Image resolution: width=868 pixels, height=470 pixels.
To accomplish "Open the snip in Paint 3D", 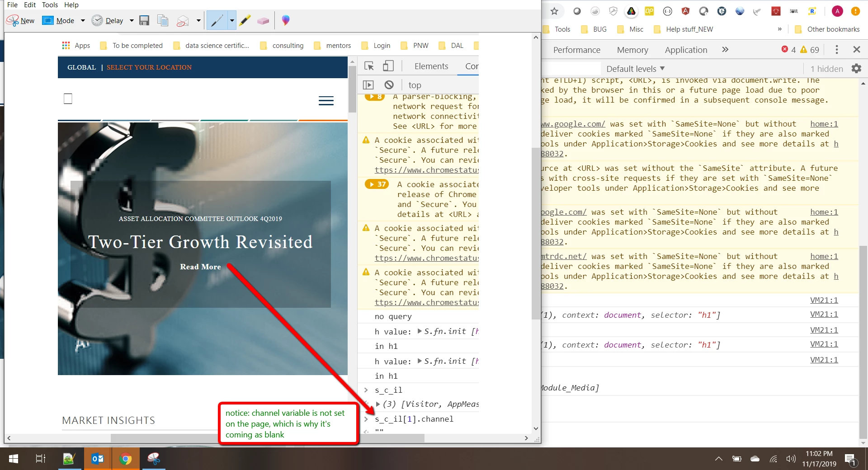I will 286,21.
